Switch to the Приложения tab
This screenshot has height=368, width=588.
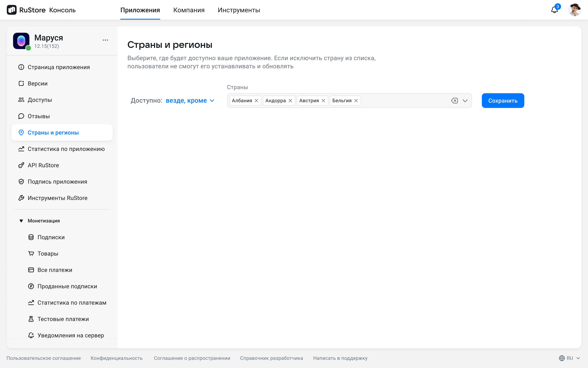coord(140,10)
